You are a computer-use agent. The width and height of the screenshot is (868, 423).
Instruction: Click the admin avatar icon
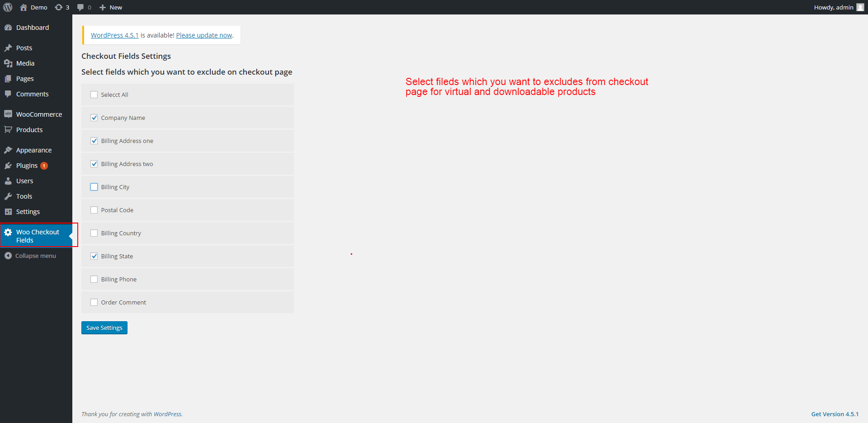pos(860,7)
